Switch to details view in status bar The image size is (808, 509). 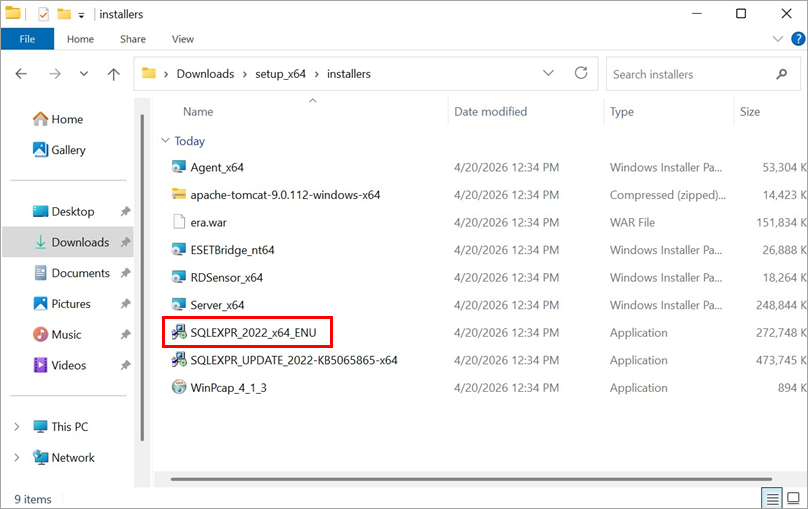coord(772,498)
